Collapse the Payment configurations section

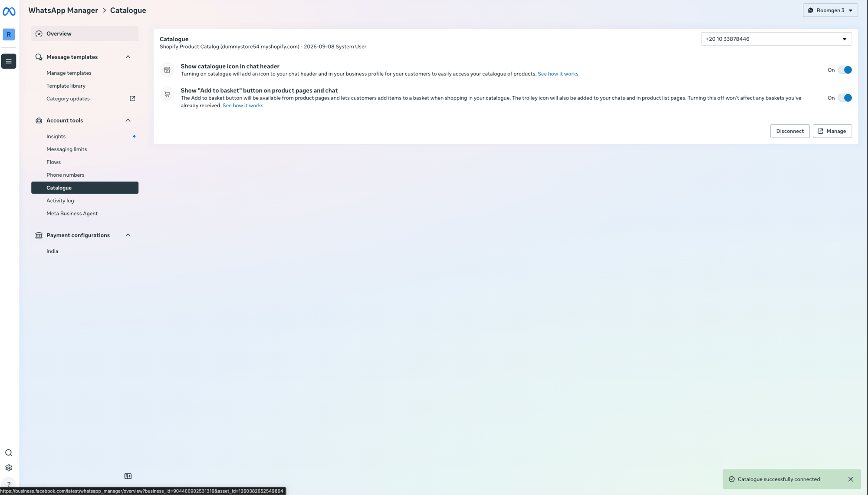[128, 235]
